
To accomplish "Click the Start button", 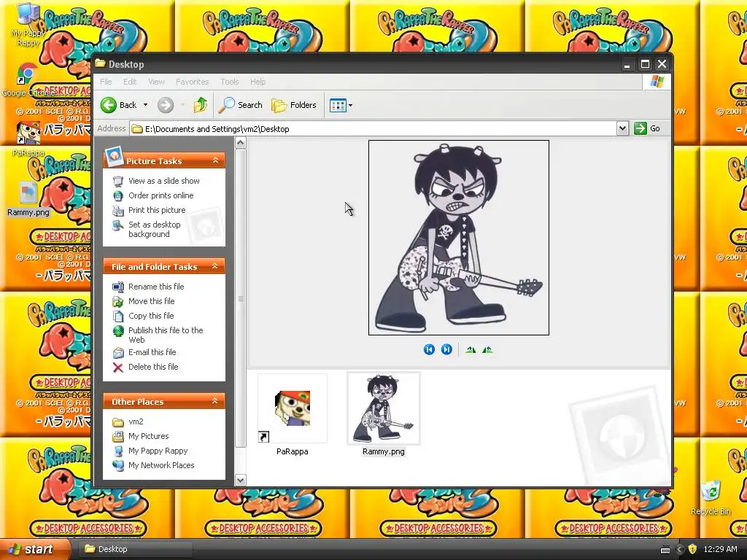I will [34, 550].
